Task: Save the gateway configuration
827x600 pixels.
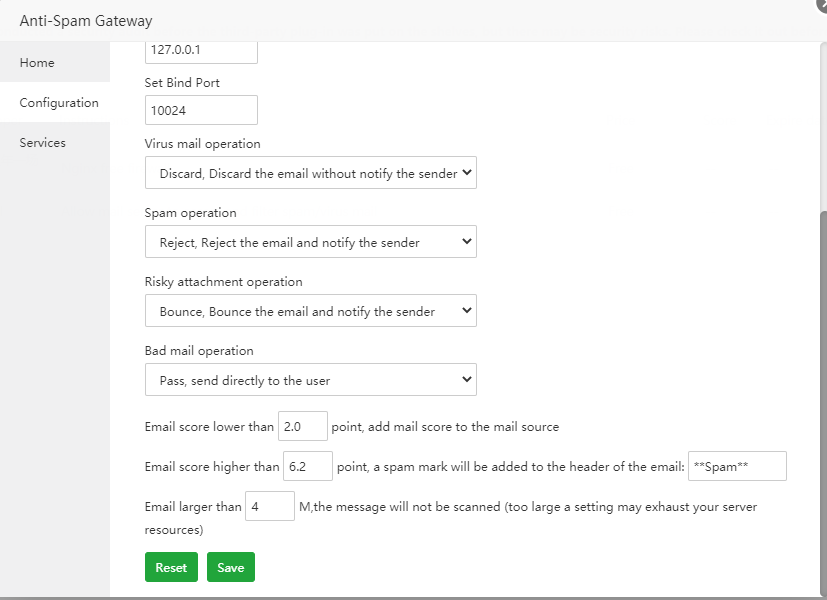Action: click(x=231, y=567)
